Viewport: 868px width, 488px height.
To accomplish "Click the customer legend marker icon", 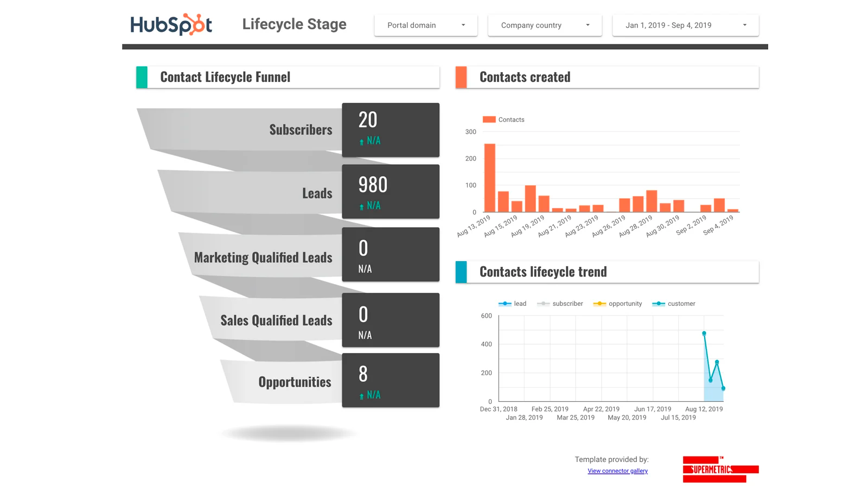I will 658,304.
